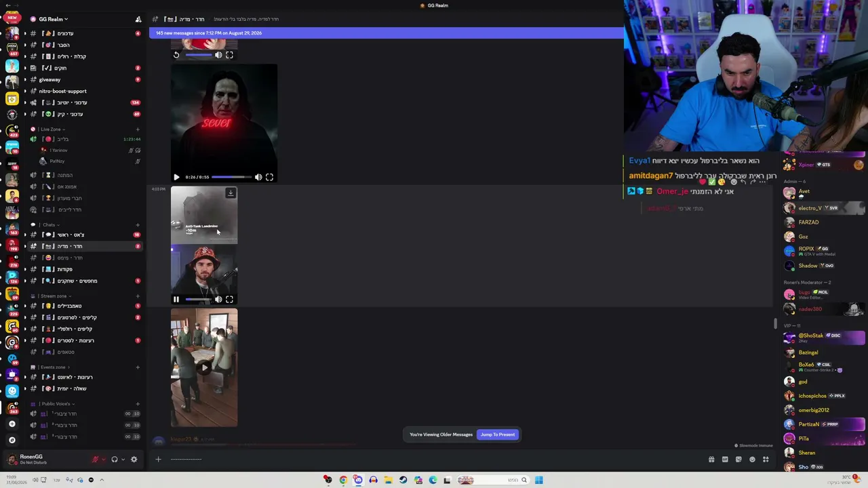868x488 pixels.
Task: Open microphone input options arrow
Action: [103, 460]
